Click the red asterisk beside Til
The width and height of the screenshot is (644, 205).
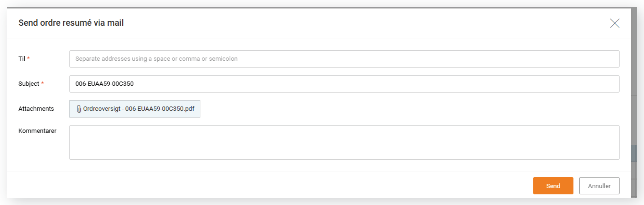[28, 58]
